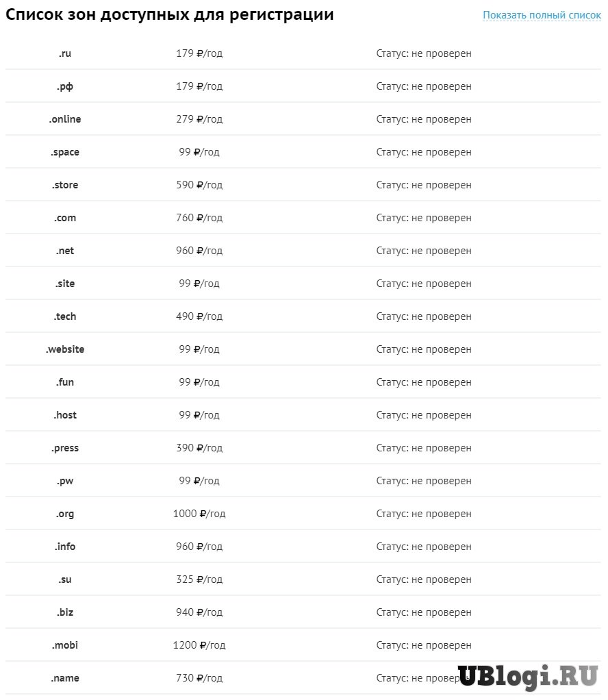Open the UBlogi.RU watermark logo
The height and width of the screenshot is (700, 608).
tap(527, 676)
